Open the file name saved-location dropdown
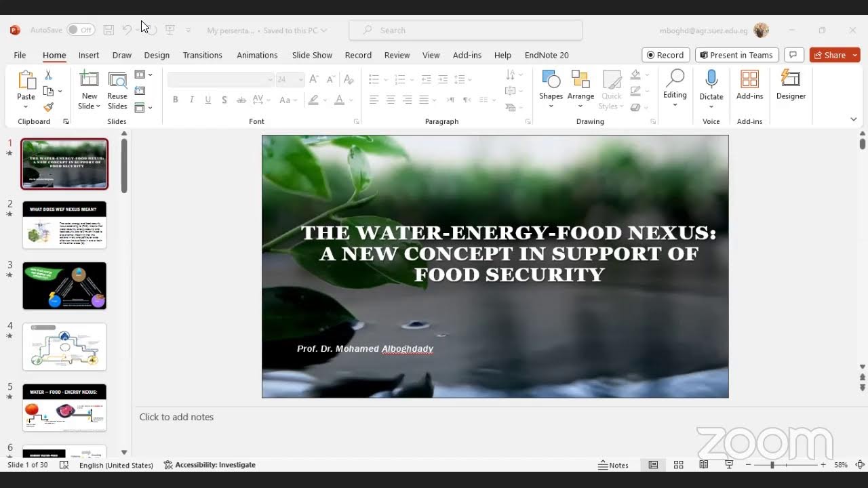This screenshot has height=488, width=868. [324, 30]
